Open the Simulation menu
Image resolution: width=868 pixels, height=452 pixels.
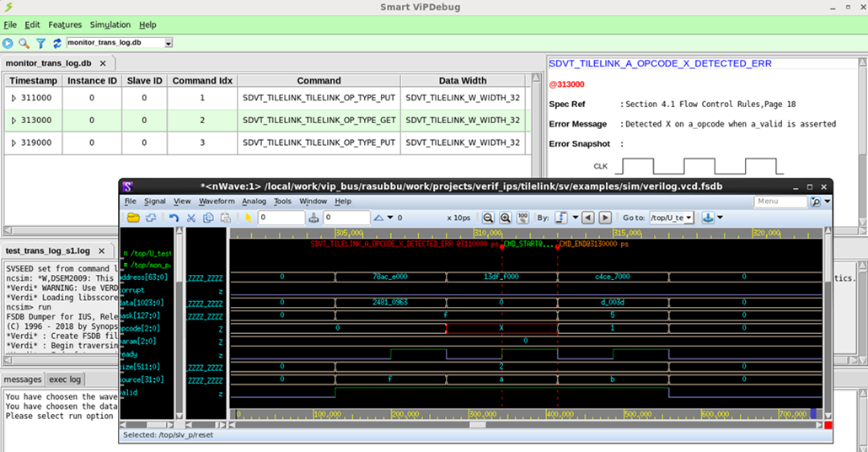tap(110, 24)
